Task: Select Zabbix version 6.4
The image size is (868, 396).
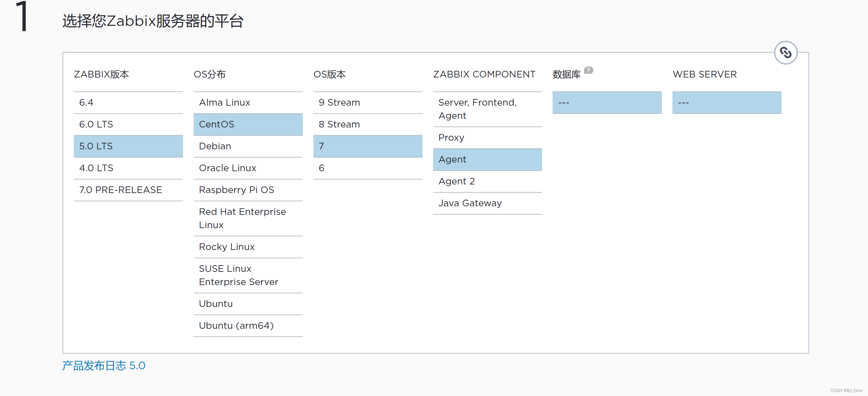Action: pos(128,102)
